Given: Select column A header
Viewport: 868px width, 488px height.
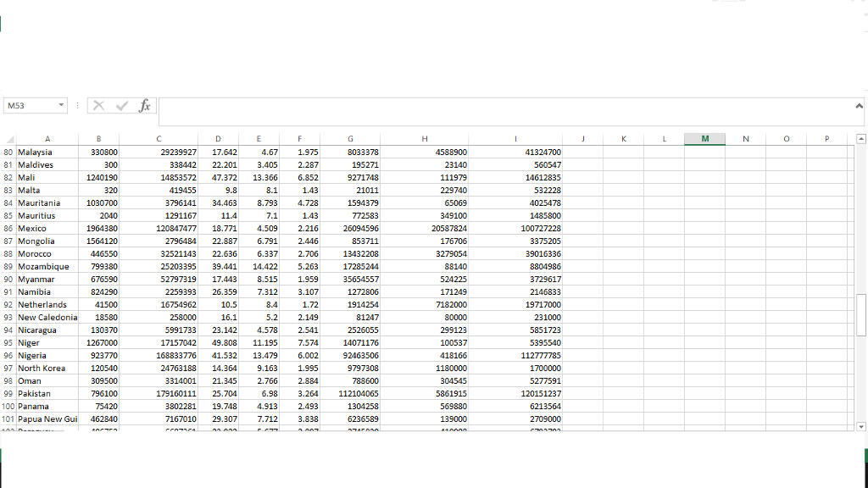Looking at the screenshot, I should (x=47, y=138).
